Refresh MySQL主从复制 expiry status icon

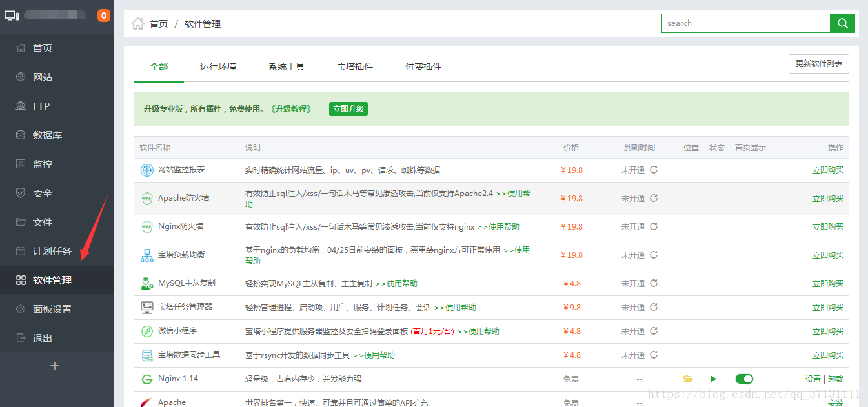click(x=654, y=283)
